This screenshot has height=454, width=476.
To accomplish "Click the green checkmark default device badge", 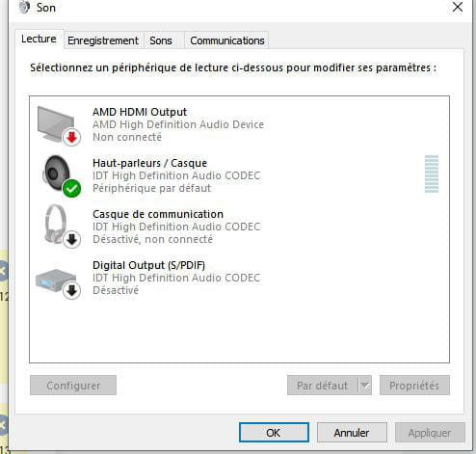I will point(71,189).
